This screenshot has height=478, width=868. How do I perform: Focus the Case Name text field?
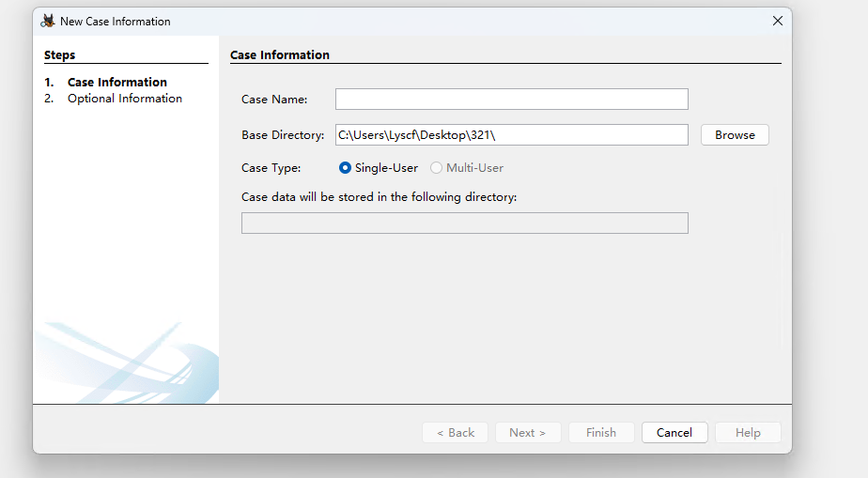point(511,100)
